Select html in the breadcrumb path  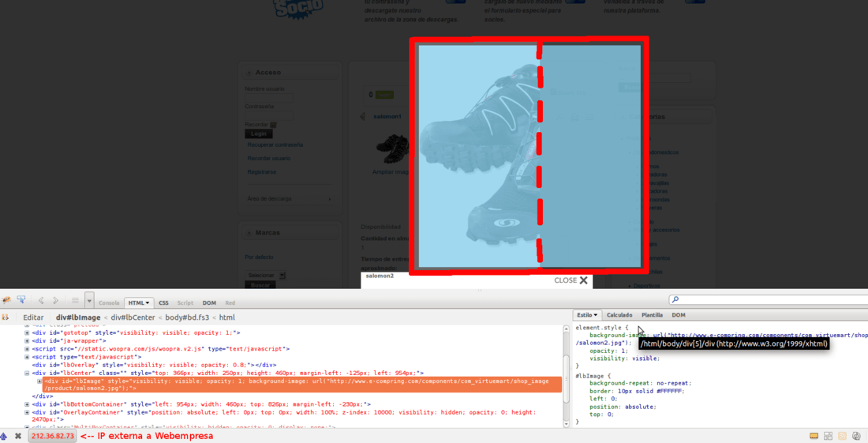[227, 317]
